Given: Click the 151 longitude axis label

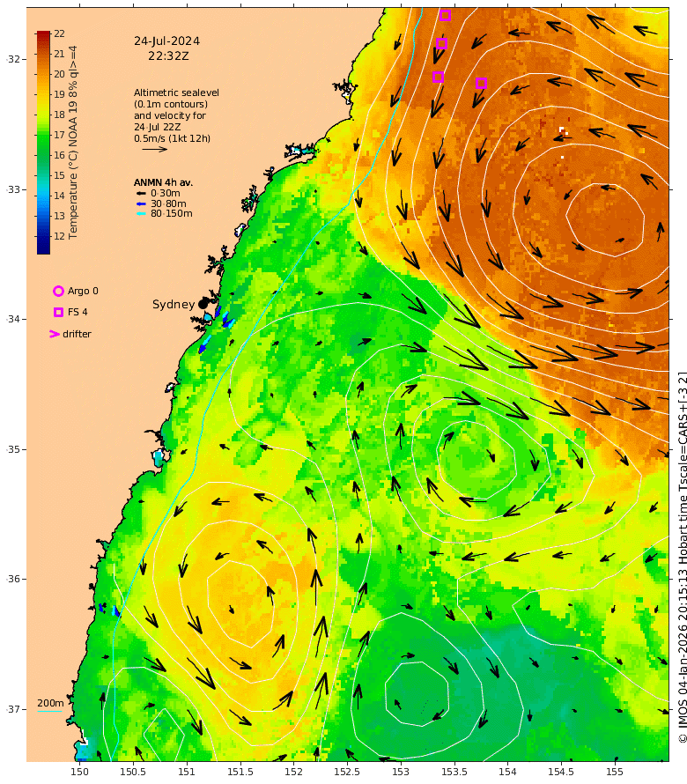Looking at the screenshot, I should click(187, 772).
